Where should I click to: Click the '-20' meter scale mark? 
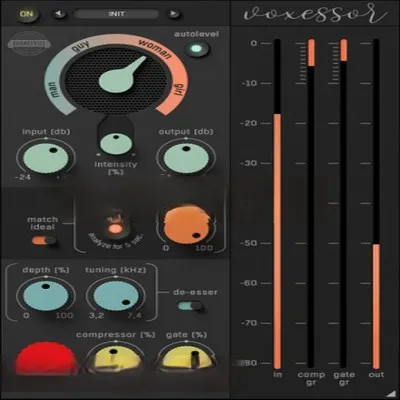coord(249,123)
